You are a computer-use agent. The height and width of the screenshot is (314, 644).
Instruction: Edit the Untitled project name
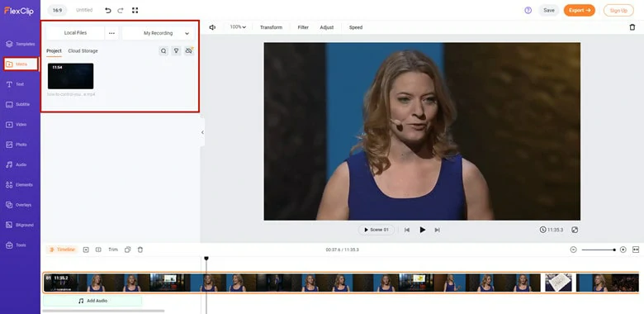84,10
